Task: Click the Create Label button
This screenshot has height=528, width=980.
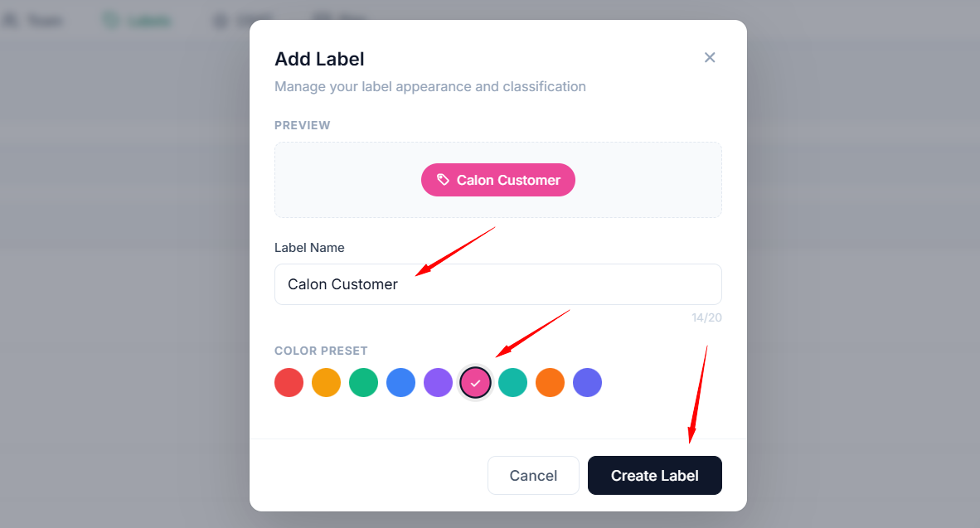Action: point(654,475)
